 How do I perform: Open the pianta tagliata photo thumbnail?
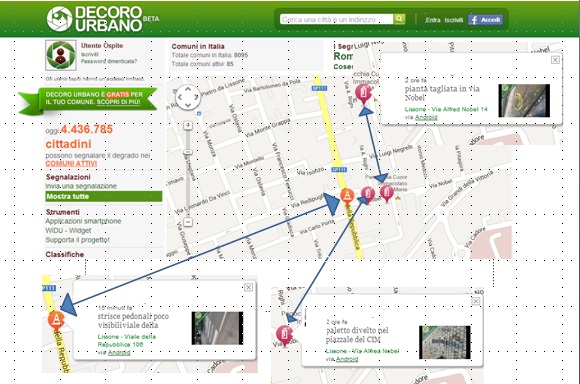[x=524, y=101]
